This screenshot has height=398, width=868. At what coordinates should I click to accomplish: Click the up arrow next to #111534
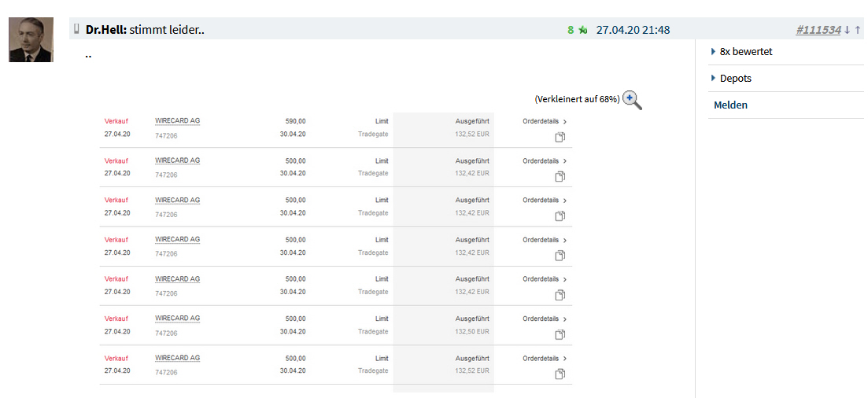click(x=858, y=30)
